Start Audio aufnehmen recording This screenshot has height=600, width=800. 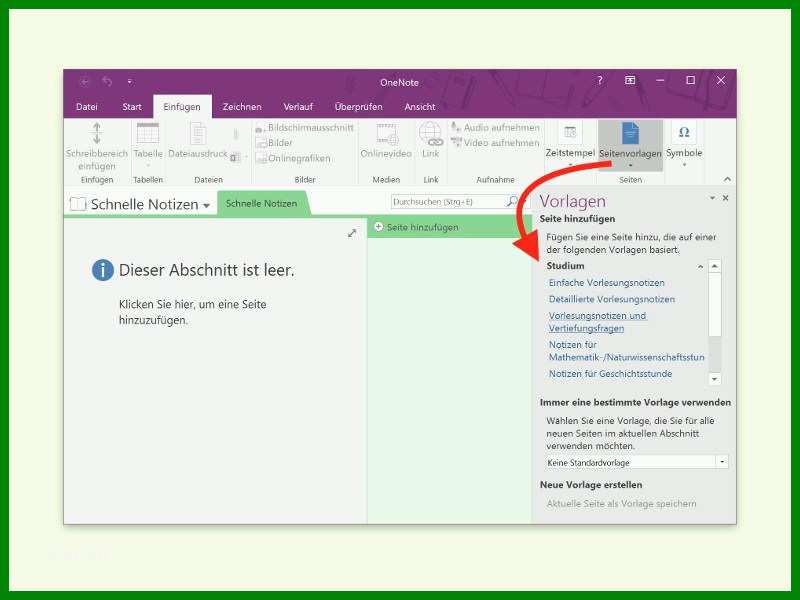click(495, 128)
